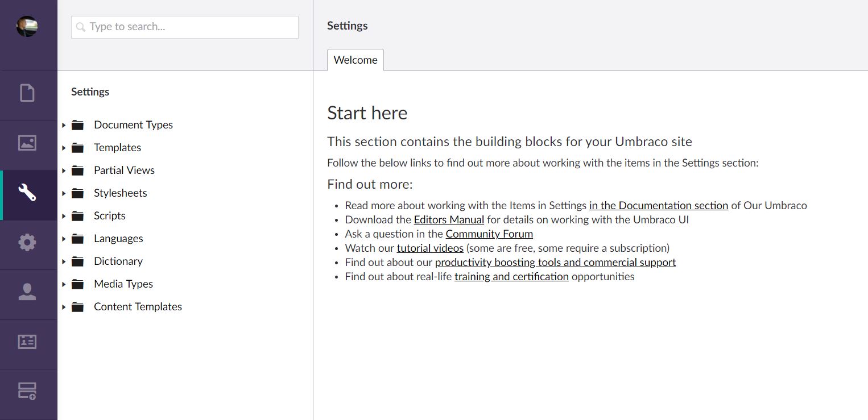Screen dimensions: 868x420
Task: Open the Editors Manual link
Action: pyautogui.click(x=449, y=220)
